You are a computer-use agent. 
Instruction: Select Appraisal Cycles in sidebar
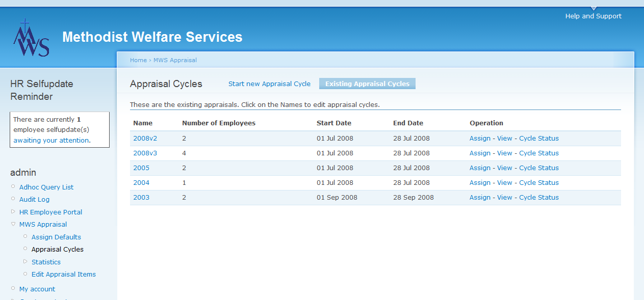[x=58, y=249]
